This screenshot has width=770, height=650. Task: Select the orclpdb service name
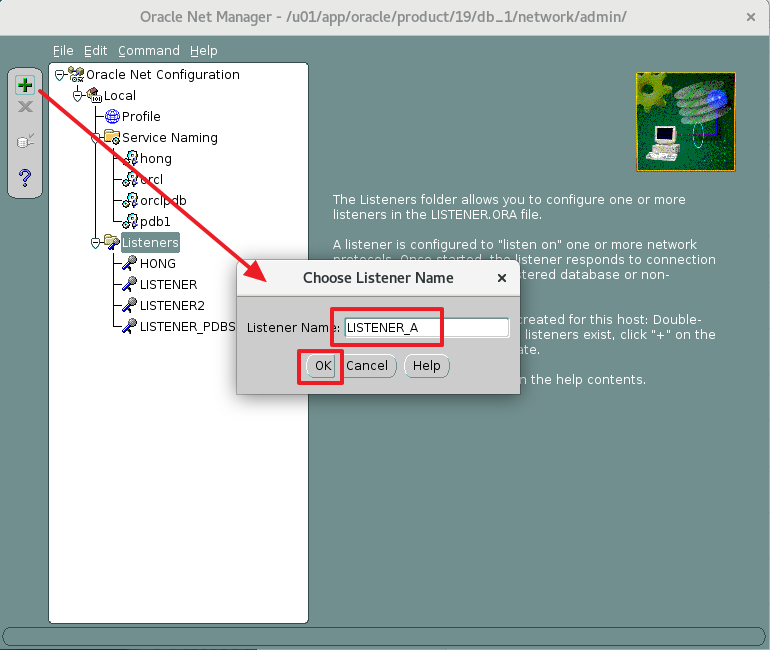[163, 200]
